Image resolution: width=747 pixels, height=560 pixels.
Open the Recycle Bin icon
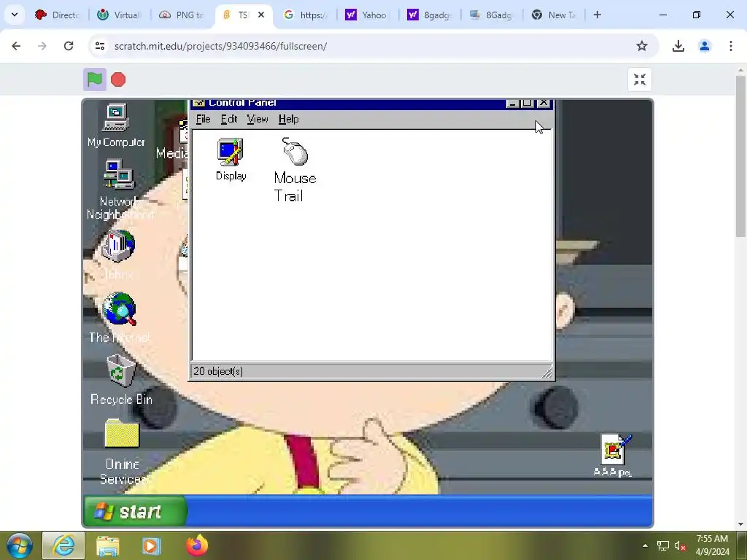coord(121,380)
